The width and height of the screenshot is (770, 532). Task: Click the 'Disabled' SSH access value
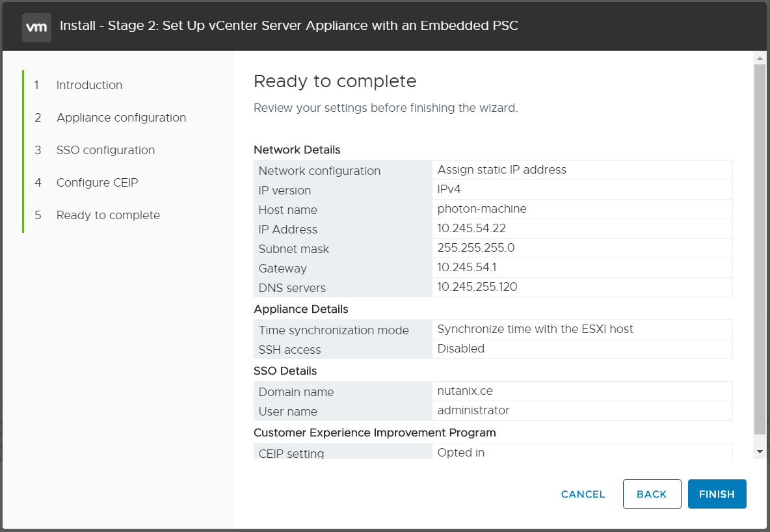460,349
